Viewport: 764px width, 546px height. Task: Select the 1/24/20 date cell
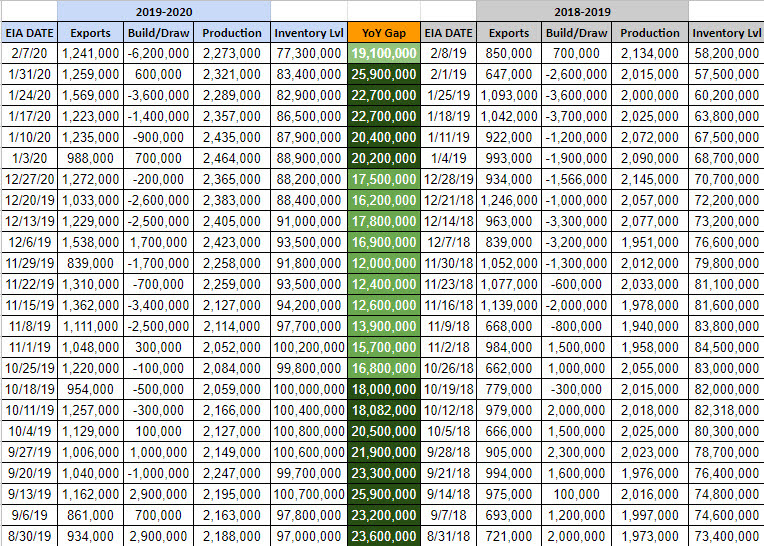click(29, 95)
